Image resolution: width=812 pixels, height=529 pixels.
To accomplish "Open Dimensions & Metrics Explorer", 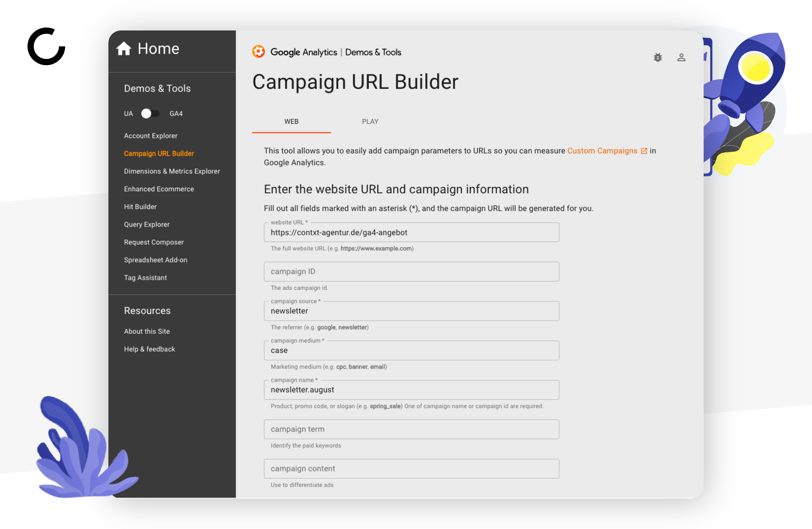I will click(x=172, y=171).
